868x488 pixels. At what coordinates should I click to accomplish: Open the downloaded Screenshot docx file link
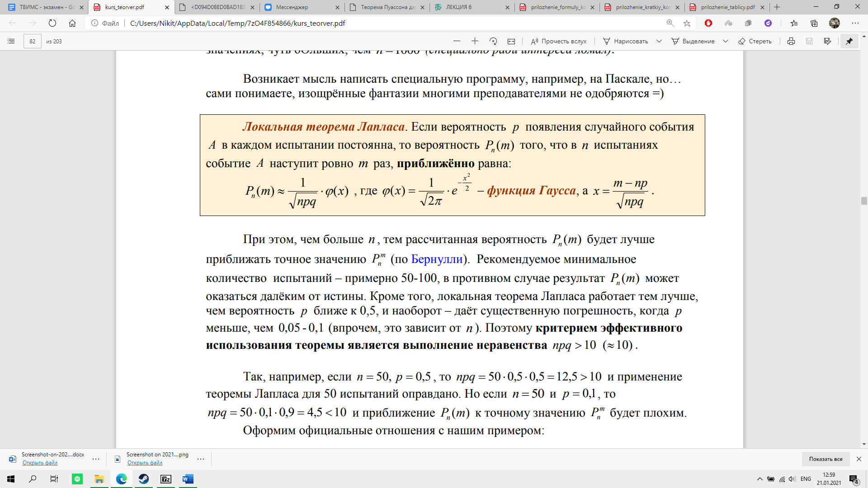point(40,463)
